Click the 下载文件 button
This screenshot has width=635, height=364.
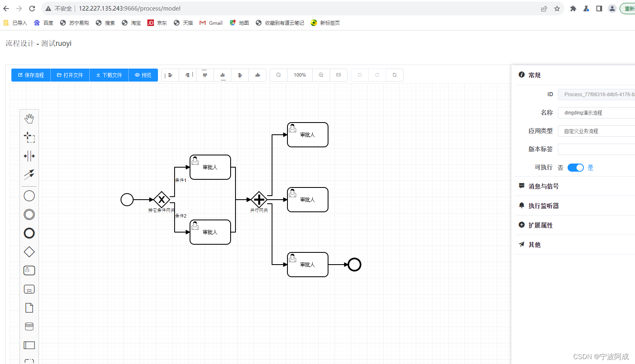[x=109, y=75]
